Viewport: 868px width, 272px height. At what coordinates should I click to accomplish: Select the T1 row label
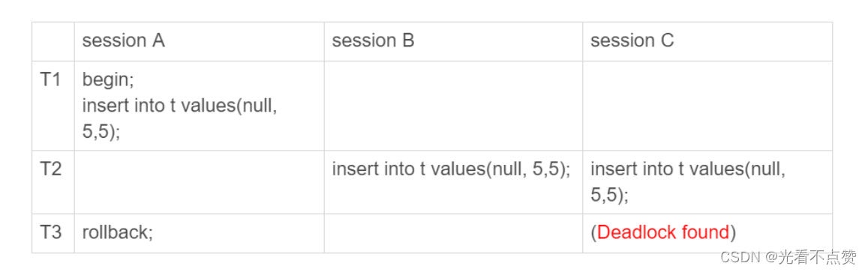(51, 79)
